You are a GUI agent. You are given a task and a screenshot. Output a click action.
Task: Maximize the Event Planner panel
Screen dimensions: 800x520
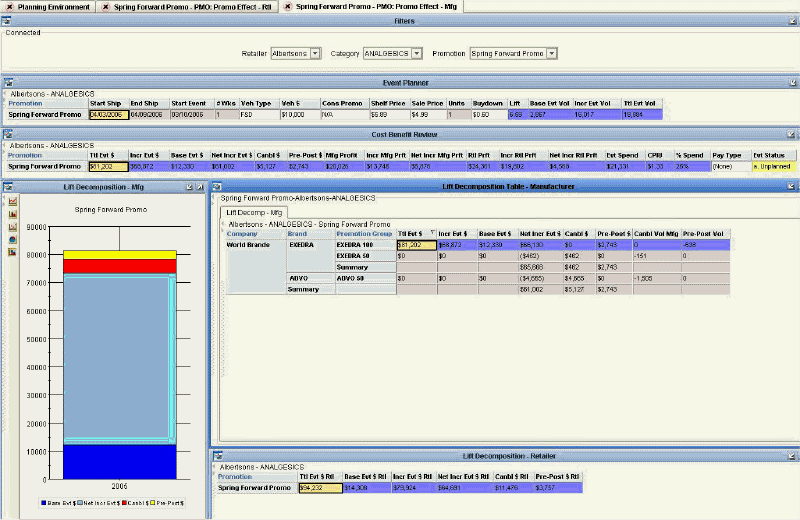(792, 82)
